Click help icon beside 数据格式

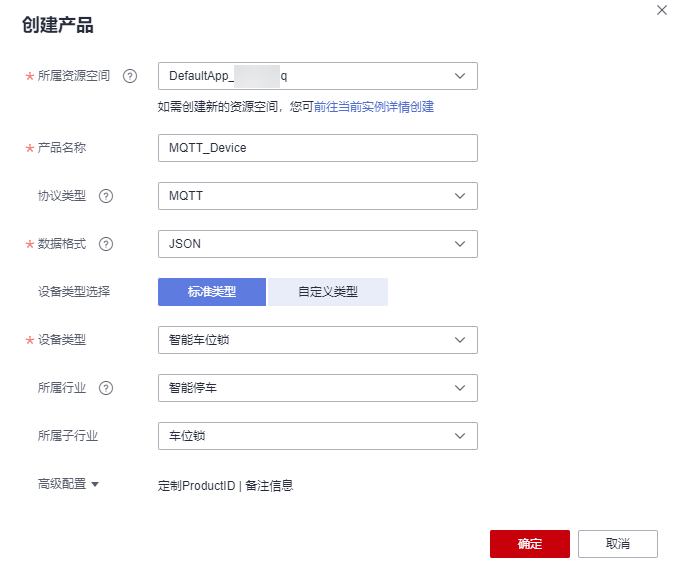106,244
